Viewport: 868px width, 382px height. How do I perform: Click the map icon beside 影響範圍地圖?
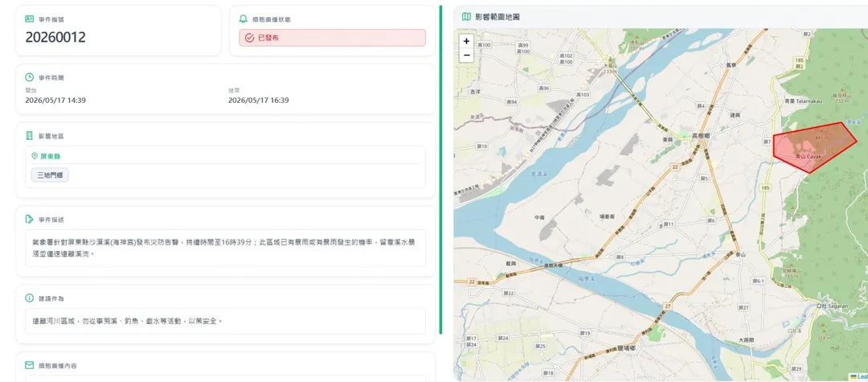467,17
